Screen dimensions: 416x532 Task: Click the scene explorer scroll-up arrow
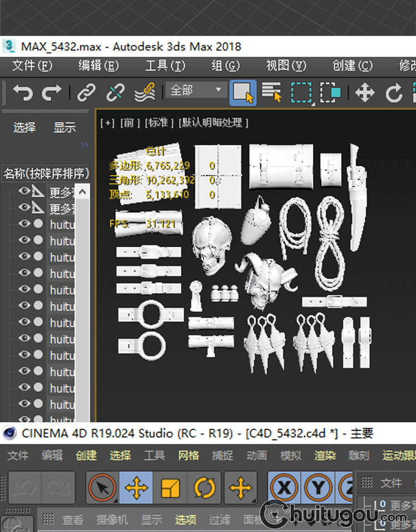point(82,192)
